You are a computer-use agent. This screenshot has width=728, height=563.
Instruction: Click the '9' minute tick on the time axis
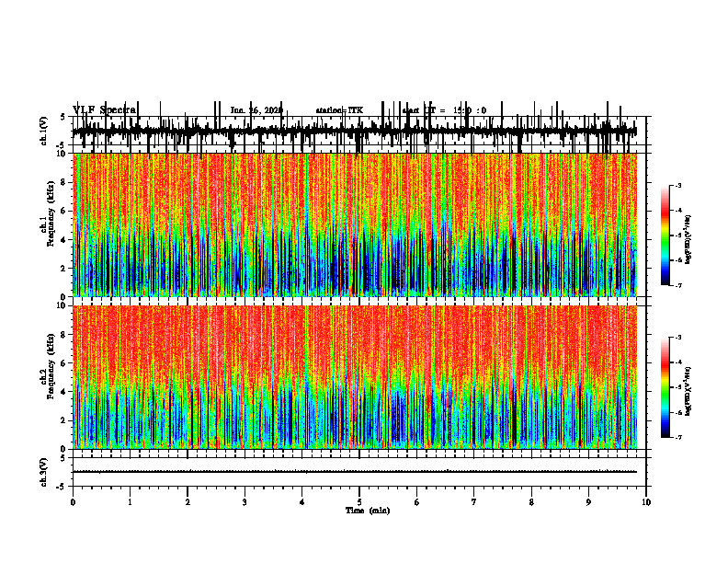pyautogui.click(x=588, y=502)
